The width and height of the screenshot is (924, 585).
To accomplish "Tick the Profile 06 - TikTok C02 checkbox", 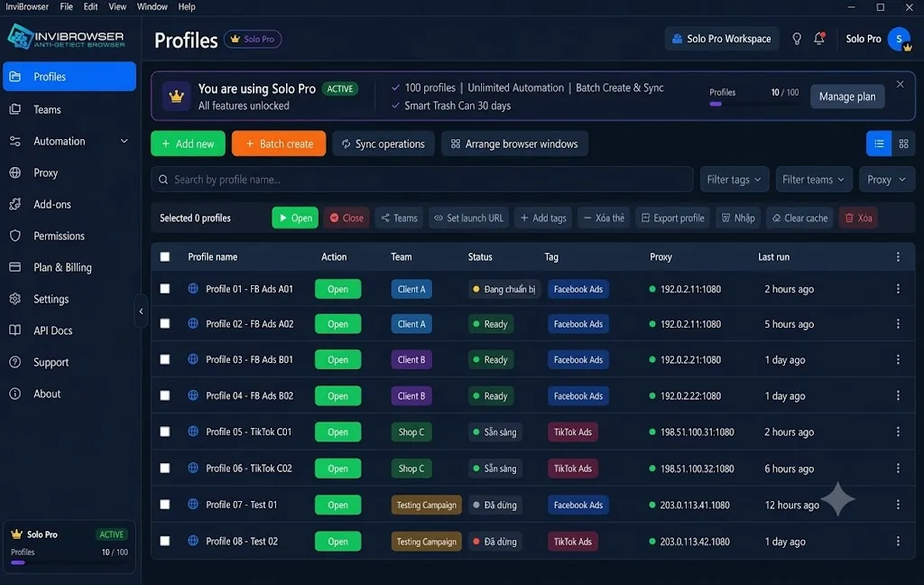I will click(x=165, y=469).
